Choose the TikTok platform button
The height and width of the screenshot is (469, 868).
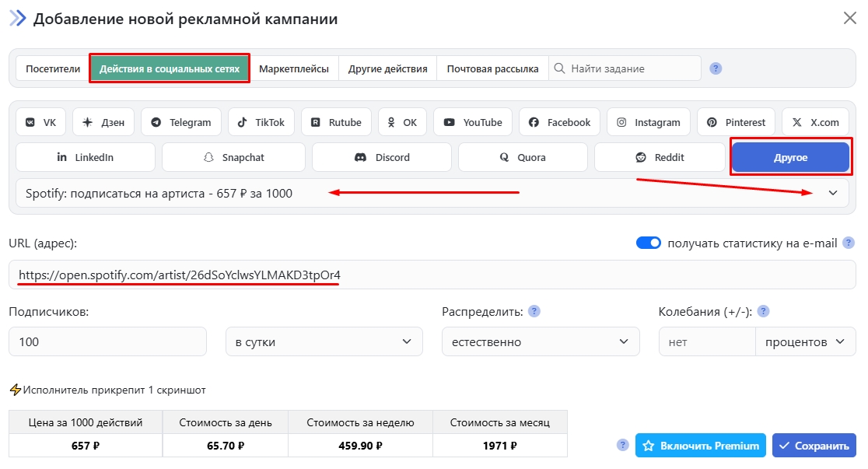point(261,122)
